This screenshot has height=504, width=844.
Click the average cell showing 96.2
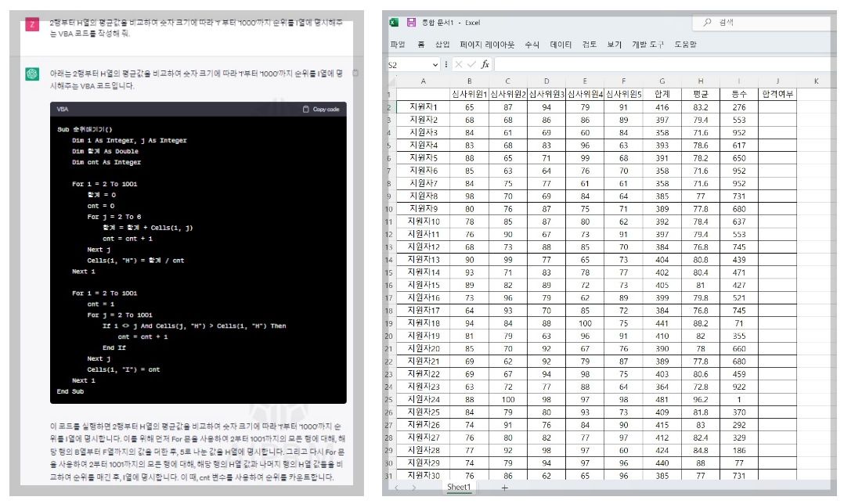[700, 400]
